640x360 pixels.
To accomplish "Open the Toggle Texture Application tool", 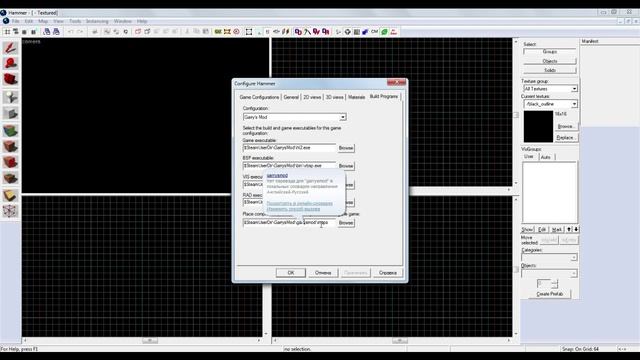I will coord(10,131).
